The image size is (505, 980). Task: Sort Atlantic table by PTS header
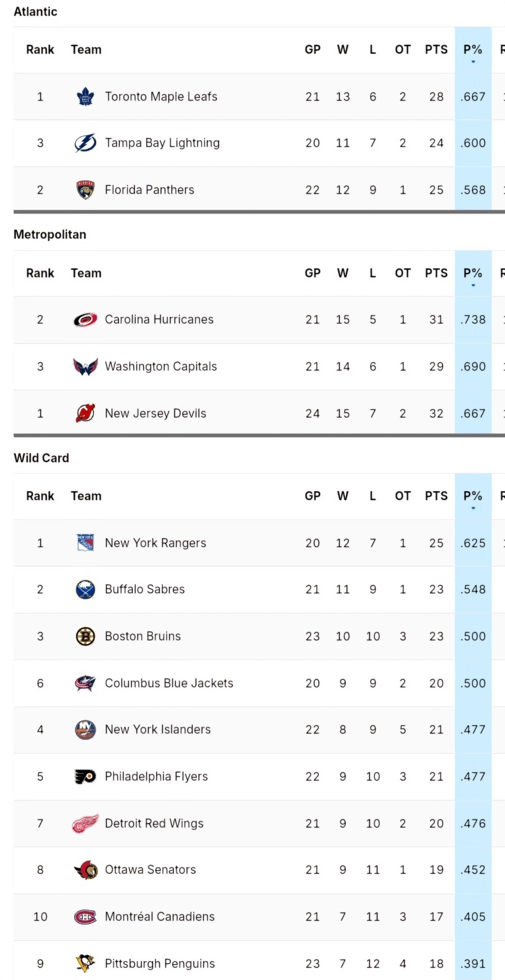click(436, 50)
